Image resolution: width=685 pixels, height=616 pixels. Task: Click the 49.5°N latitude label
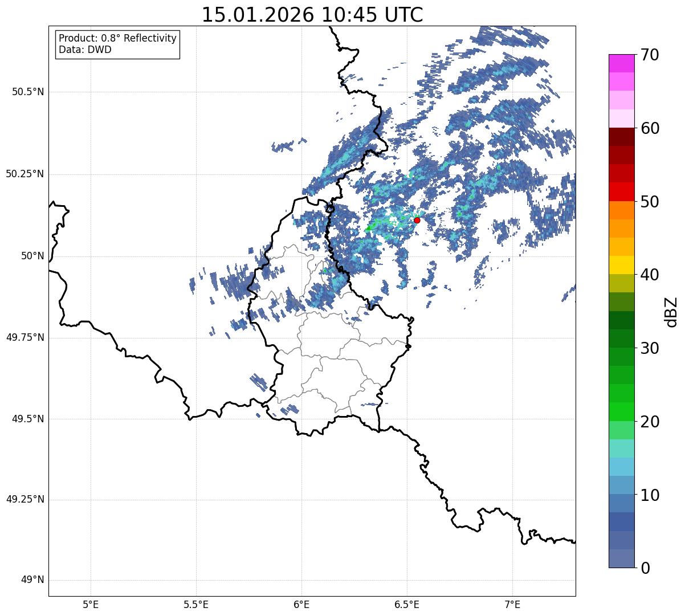tap(28, 419)
